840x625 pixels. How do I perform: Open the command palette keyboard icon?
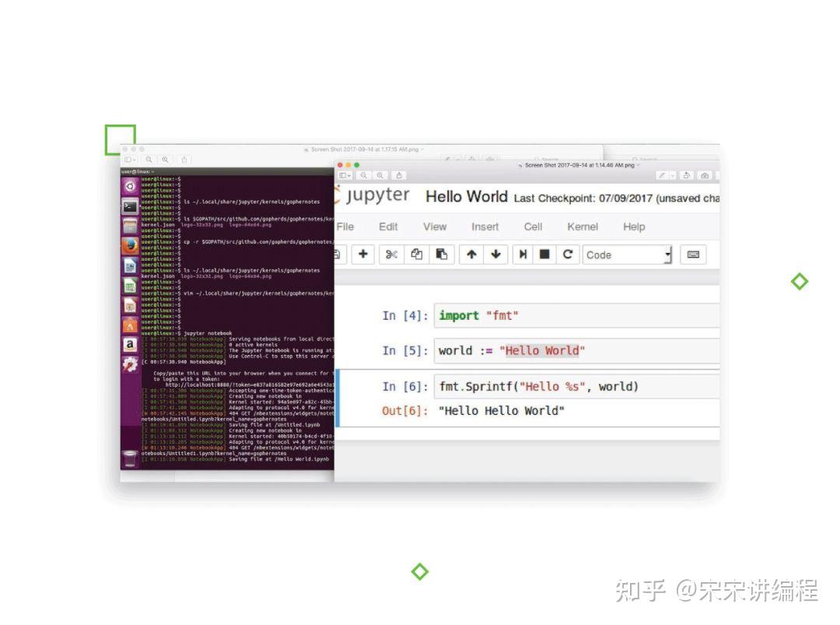pyautogui.click(x=692, y=255)
